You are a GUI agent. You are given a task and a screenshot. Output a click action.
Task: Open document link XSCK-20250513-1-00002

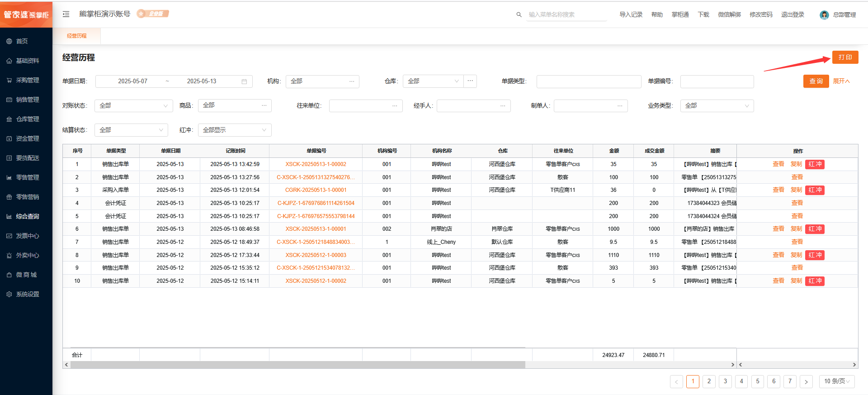point(316,164)
